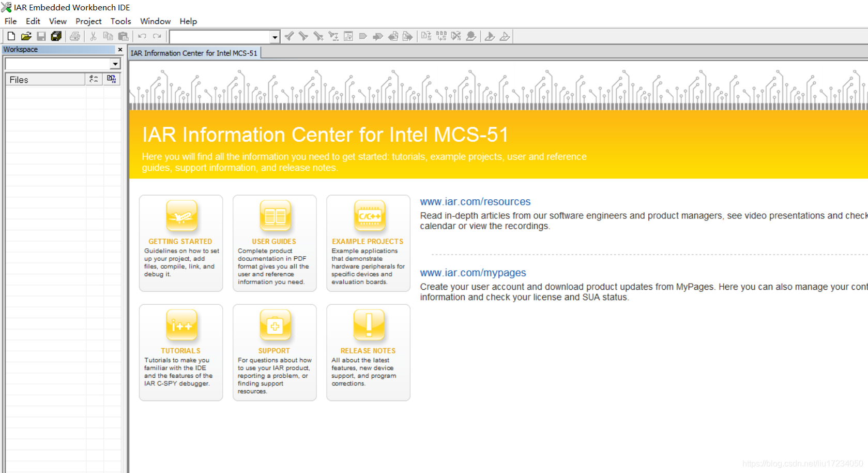Click the Cut scissors icon
Screen dimensions: 868x473
tap(93, 36)
